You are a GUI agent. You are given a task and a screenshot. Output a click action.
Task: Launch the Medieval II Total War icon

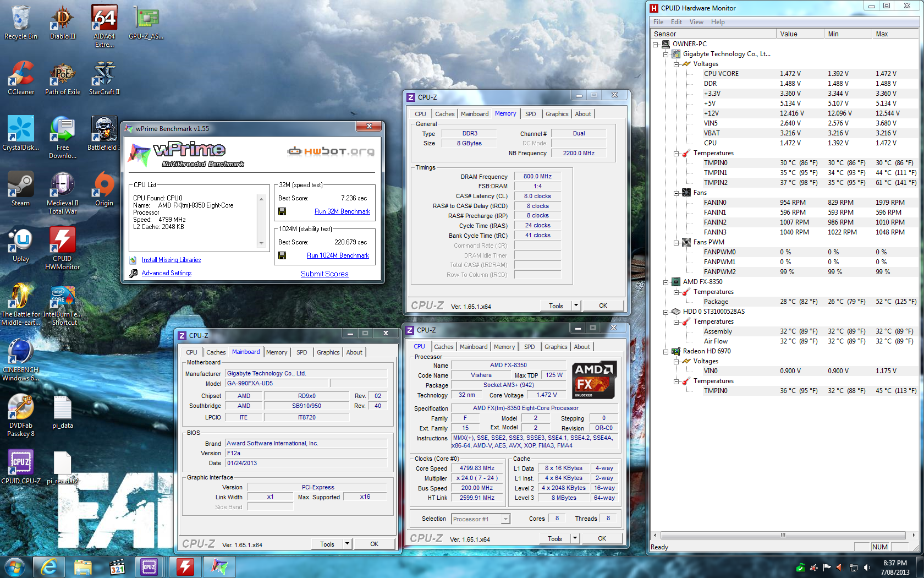pos(63,193)
